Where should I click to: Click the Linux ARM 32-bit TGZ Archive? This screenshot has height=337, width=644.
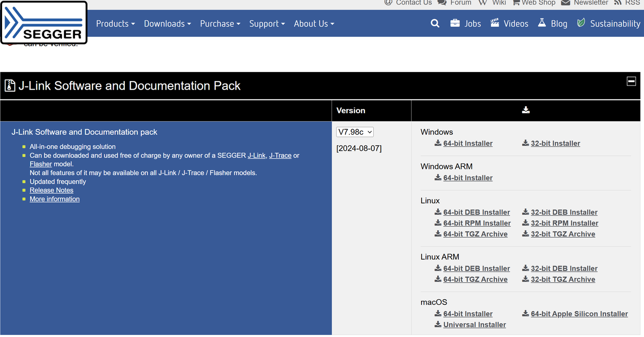(562, 280)
